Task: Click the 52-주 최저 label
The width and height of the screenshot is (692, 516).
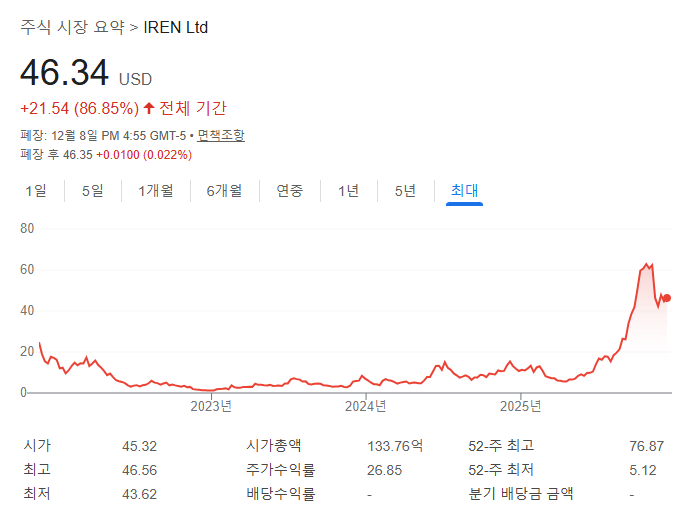Action: click(x=501, y=470)
